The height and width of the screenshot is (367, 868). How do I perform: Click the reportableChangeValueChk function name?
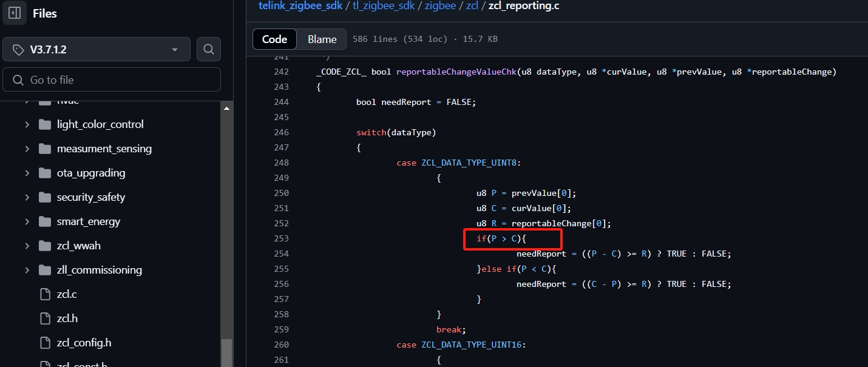[456, 72]
